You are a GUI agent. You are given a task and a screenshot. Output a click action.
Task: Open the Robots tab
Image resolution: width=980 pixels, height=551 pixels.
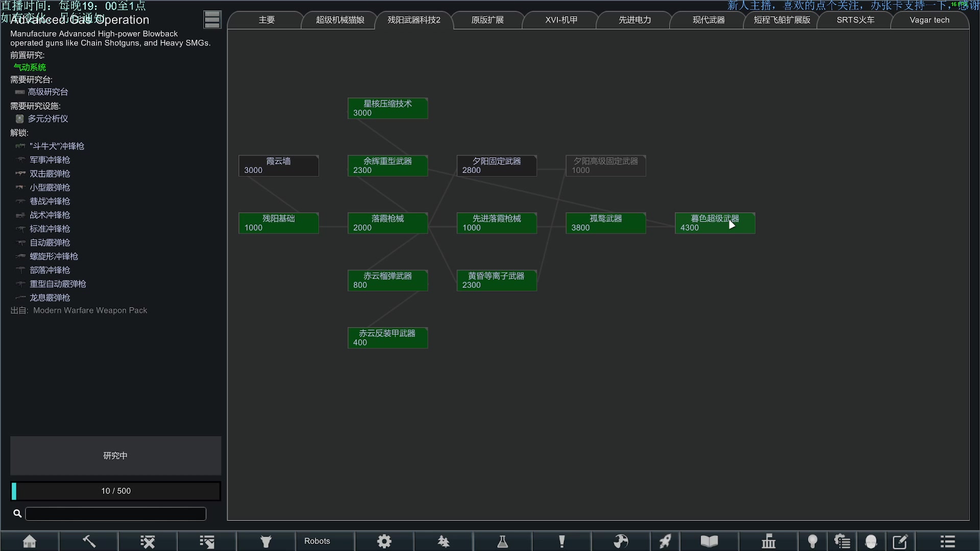(325, 541)
